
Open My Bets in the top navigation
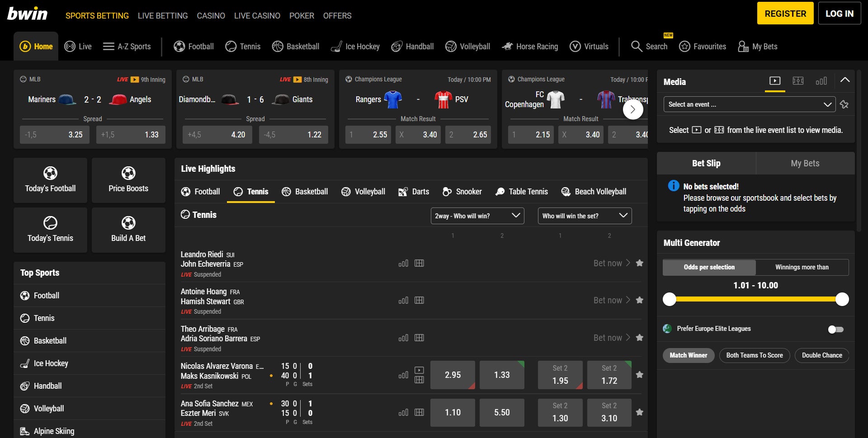click(757, 46)
